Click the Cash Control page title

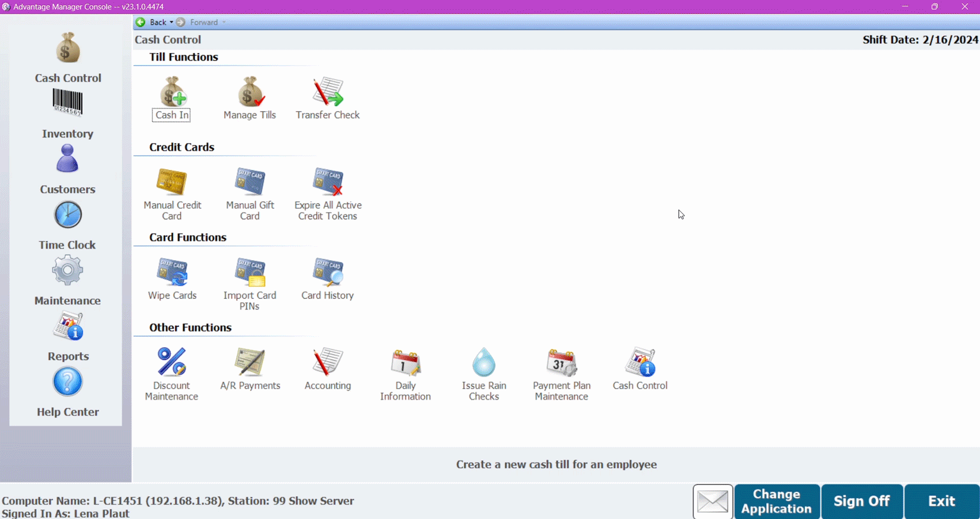[x=168, y=40]
